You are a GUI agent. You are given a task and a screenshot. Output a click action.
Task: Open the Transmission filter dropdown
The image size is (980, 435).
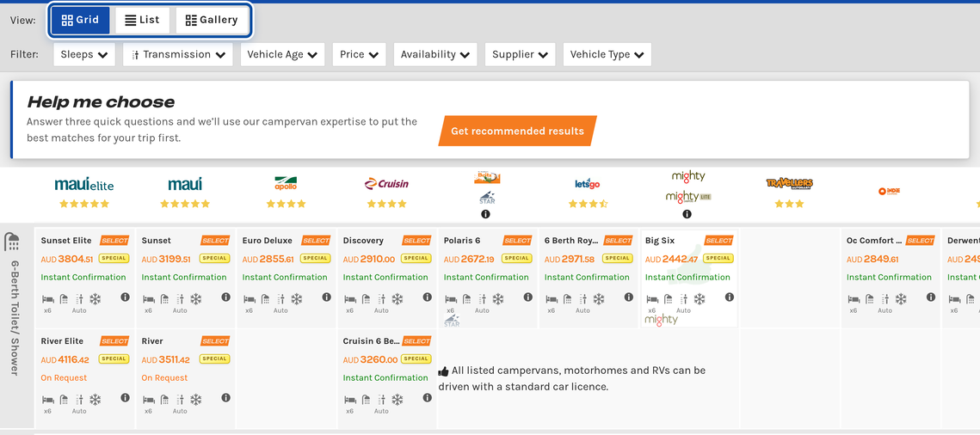pyautogui.click(x=178, y=54)
